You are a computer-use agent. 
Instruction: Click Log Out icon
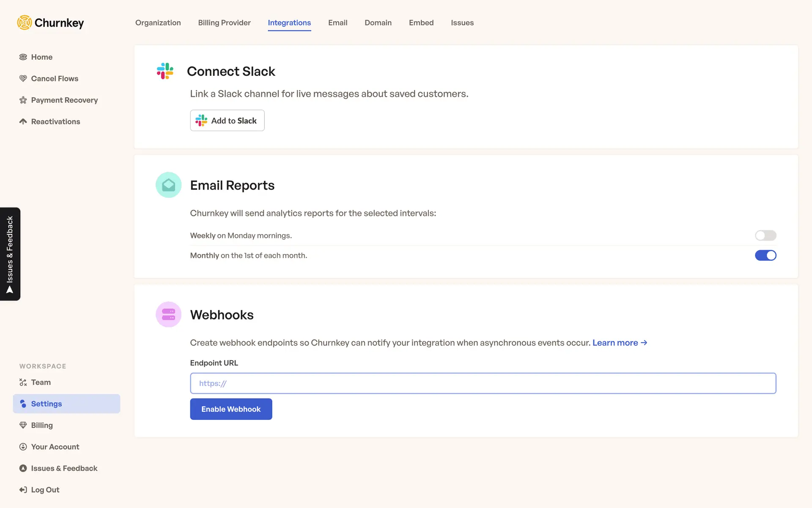click(x=23, y=490)
